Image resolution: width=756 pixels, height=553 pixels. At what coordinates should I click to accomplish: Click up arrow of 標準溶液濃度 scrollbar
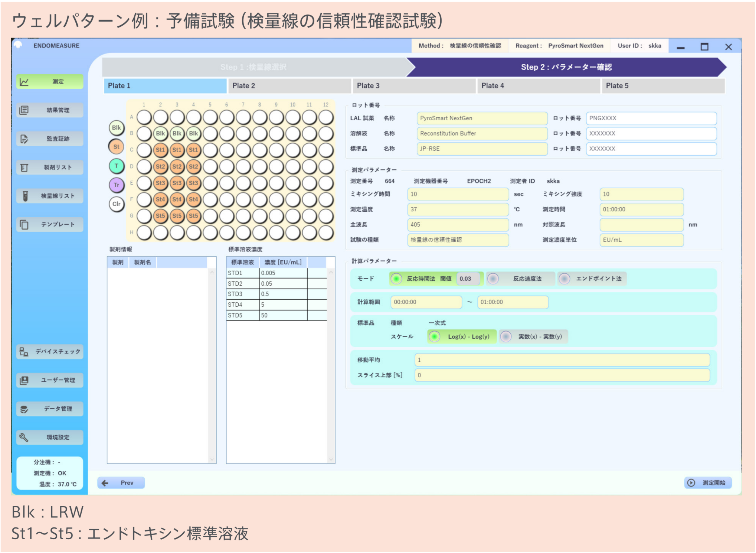coord(331,273)
